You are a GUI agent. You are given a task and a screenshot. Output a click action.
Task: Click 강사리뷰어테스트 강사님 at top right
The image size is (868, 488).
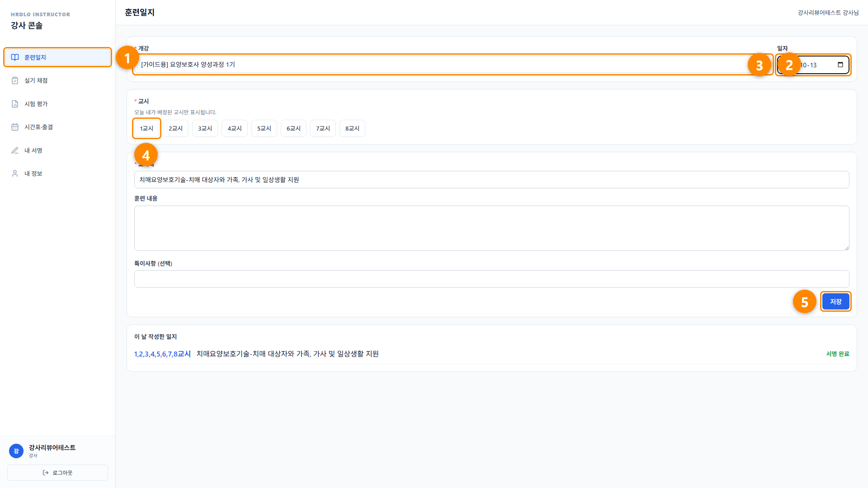(828, 13)
